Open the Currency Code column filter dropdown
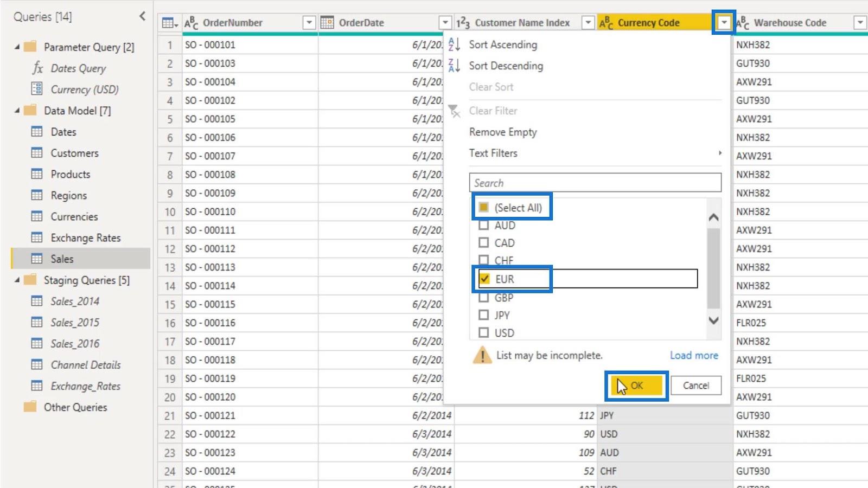 tap(724, 23)
